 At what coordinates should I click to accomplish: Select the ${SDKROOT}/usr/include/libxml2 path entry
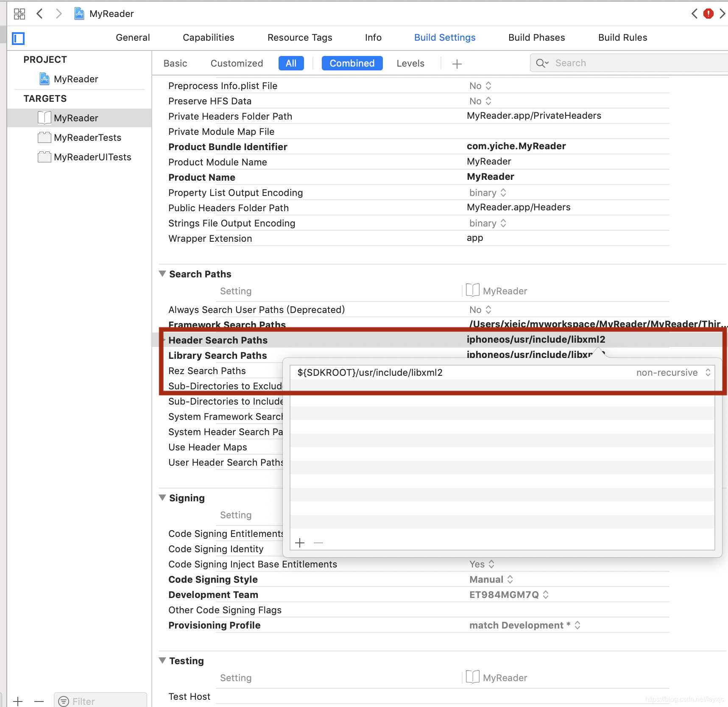click(370, 372)
